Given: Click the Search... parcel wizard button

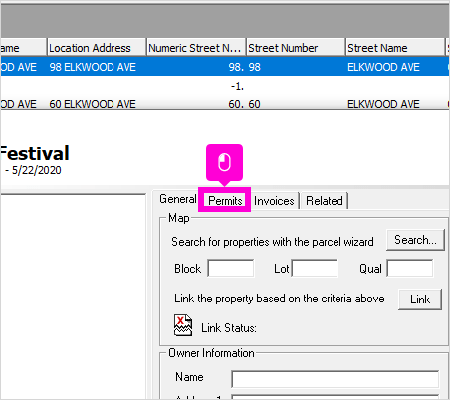Looking at the screenshot, I should [x=415, y=240].
